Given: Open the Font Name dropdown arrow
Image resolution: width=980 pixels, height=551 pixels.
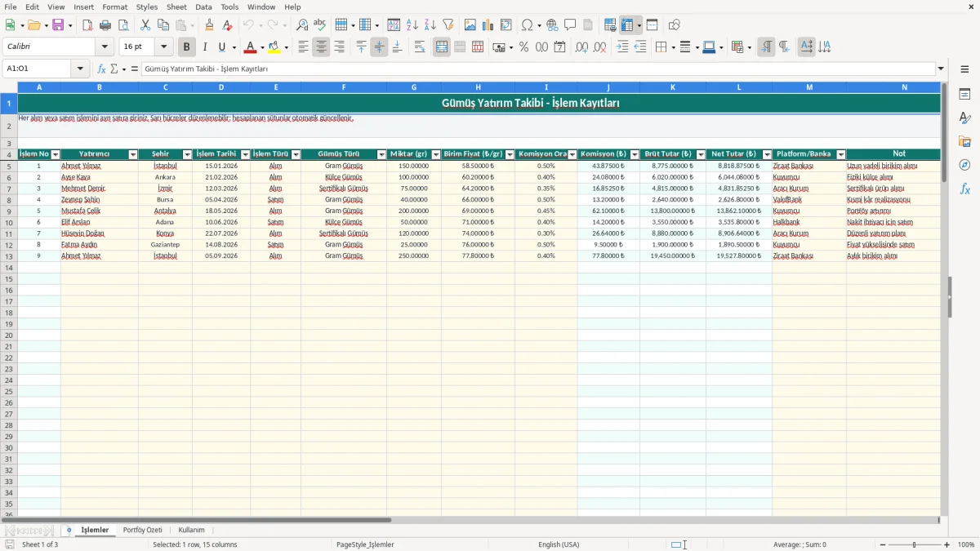Looking at the screenshot, I should [105, 47].
